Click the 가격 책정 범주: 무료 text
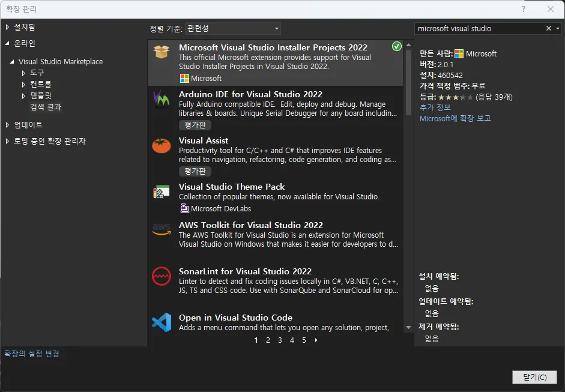Screen dimensions: 565x392 coord(453,86)
